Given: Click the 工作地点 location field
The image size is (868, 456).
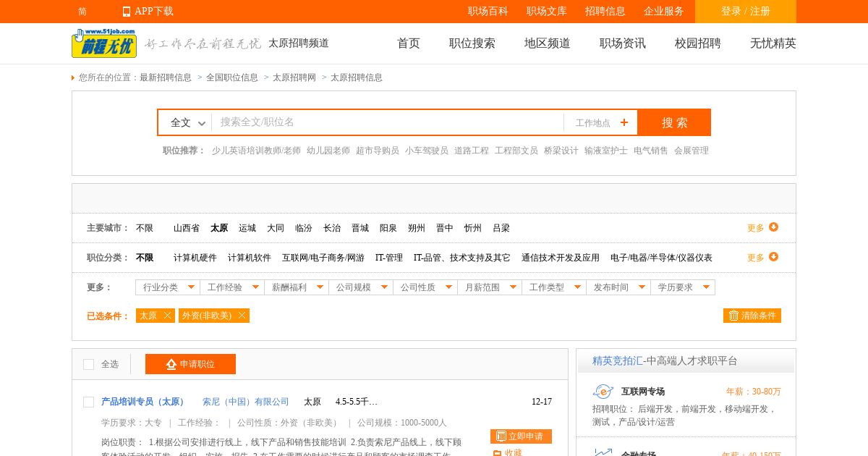Looking at the screenshot, I should (x=600, y=122).
